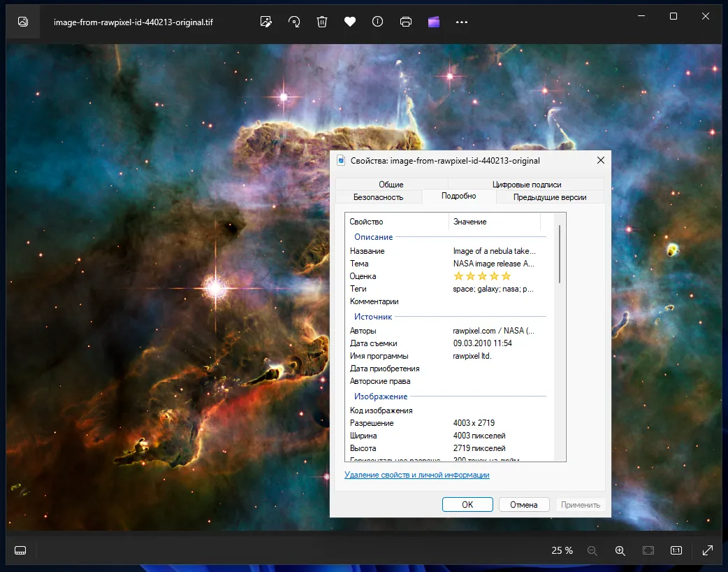Rotate the image with the rotate icon
The width and height of the screenshot is (728, 572).
[294, 22]
